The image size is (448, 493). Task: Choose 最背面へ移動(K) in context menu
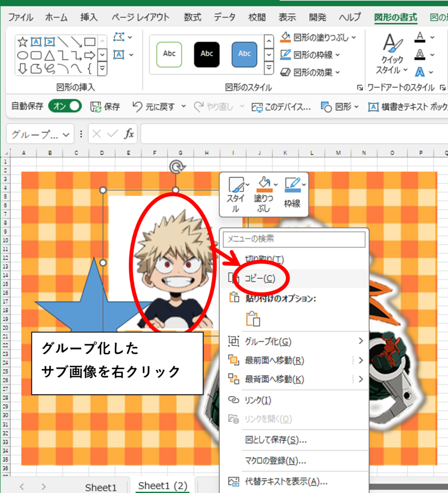(x=294, y=379)
